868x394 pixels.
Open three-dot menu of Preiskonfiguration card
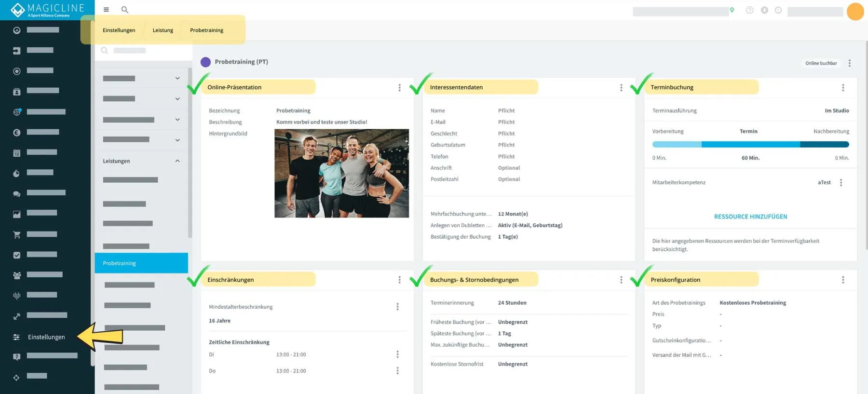coord(843,280)
